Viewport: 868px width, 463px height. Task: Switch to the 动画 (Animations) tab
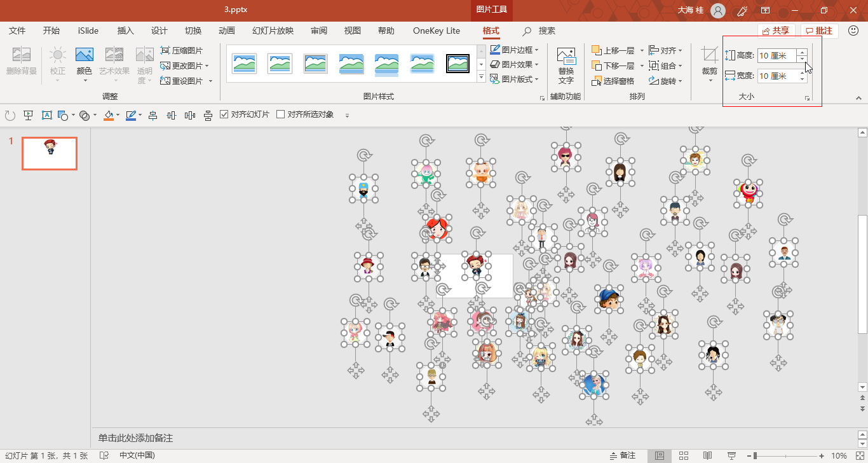(227, 31)
